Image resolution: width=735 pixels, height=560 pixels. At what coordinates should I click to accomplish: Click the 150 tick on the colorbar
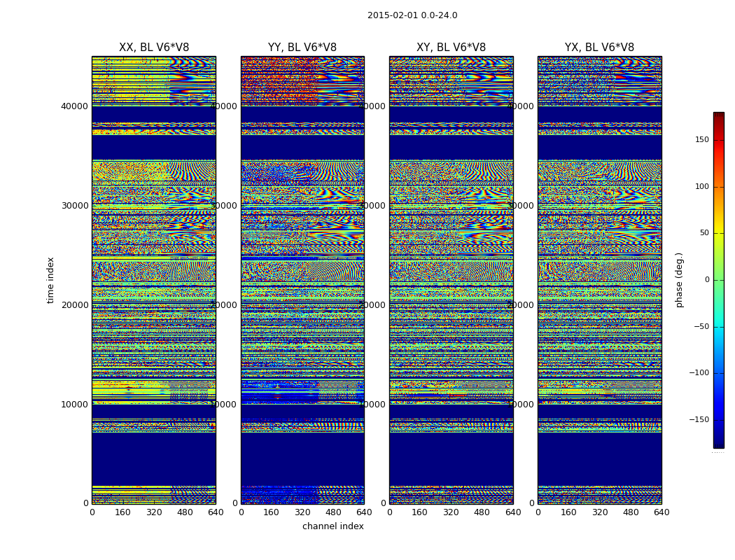[x=701, y=140]
